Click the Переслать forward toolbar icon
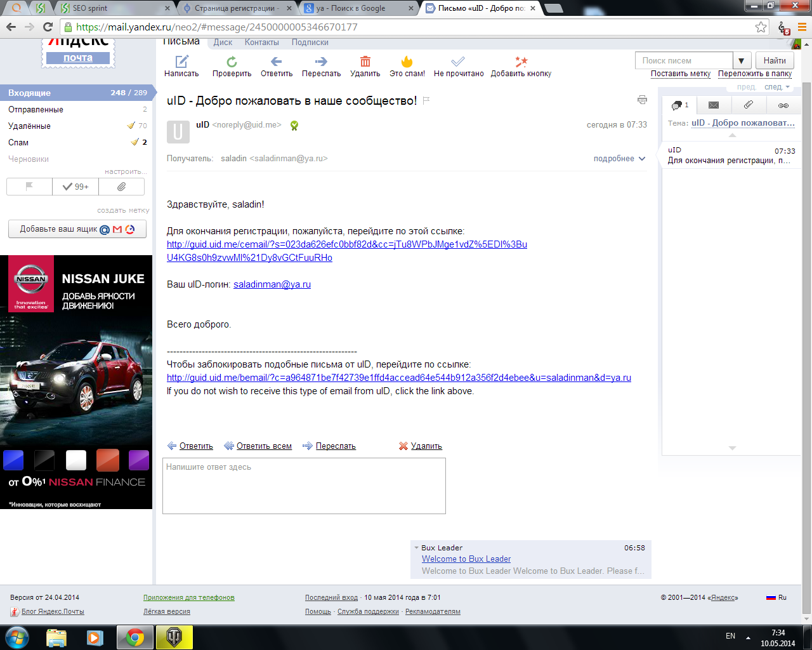The height and width of the screenshot is (650, 812). click(x=321, y=62)
